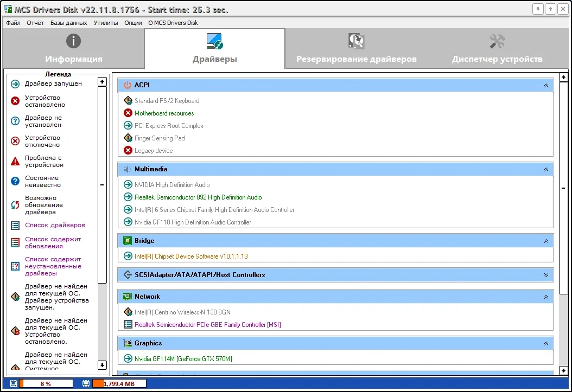Open the Файл menu
Screen dimensions: 572x392
pyautogui.click(x=13, y=23)
